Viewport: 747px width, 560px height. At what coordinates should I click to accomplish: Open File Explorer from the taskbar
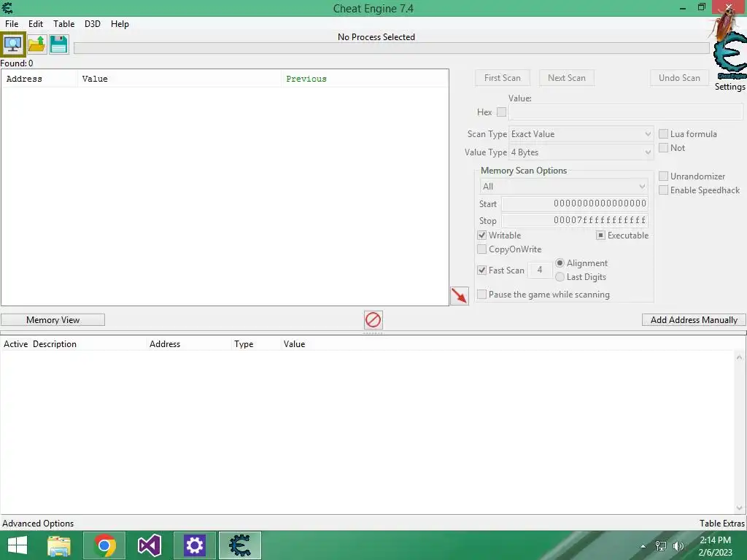tap(59, 545)
